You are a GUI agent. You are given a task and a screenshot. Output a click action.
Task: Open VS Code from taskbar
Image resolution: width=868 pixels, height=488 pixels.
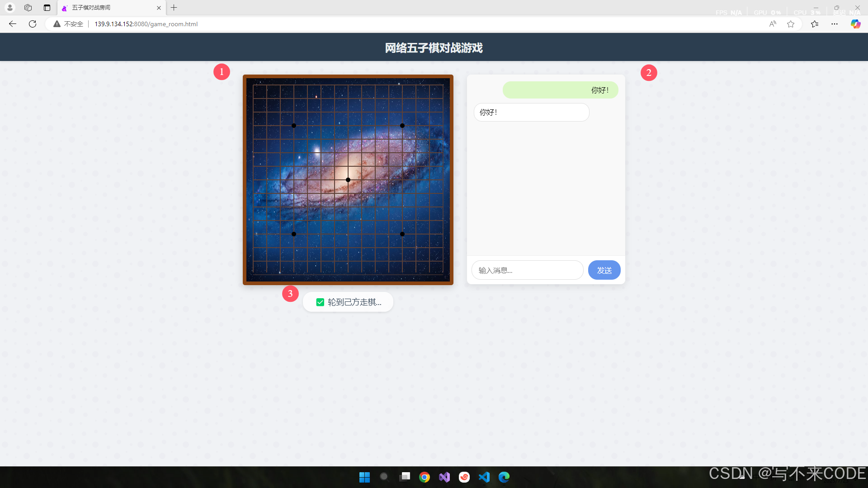point(484,477)
